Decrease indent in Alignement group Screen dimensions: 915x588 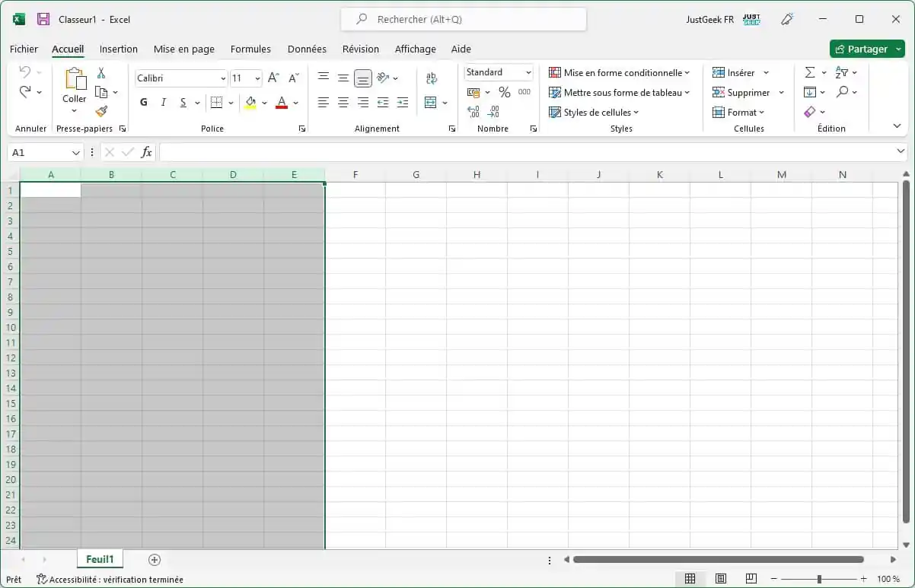[383, 102]
